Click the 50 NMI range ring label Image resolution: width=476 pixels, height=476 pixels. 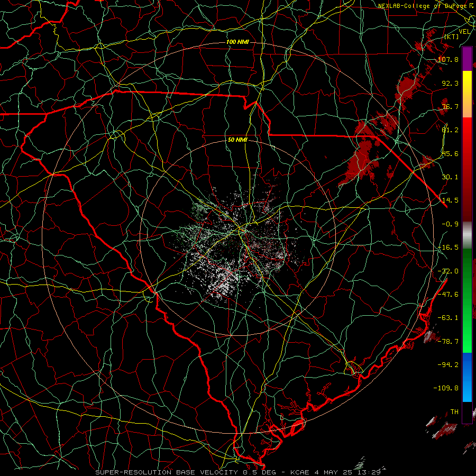point(237,140)
